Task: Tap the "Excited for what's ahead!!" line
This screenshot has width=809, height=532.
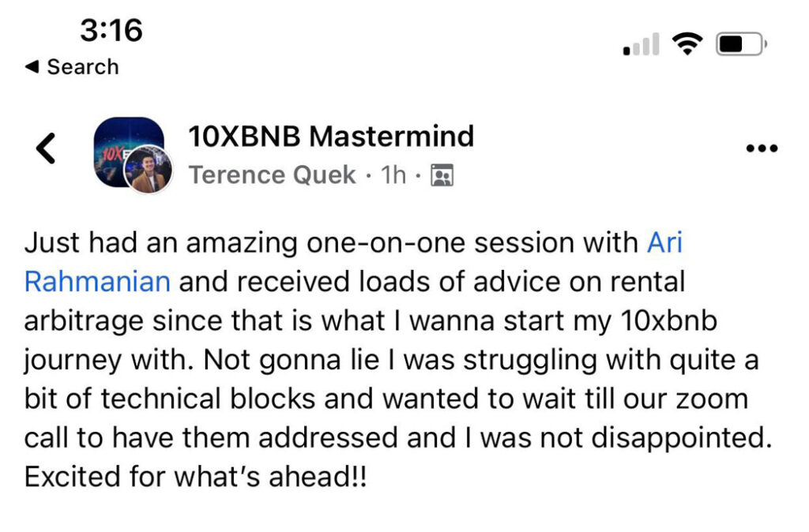Action: [x=195, y=478]
